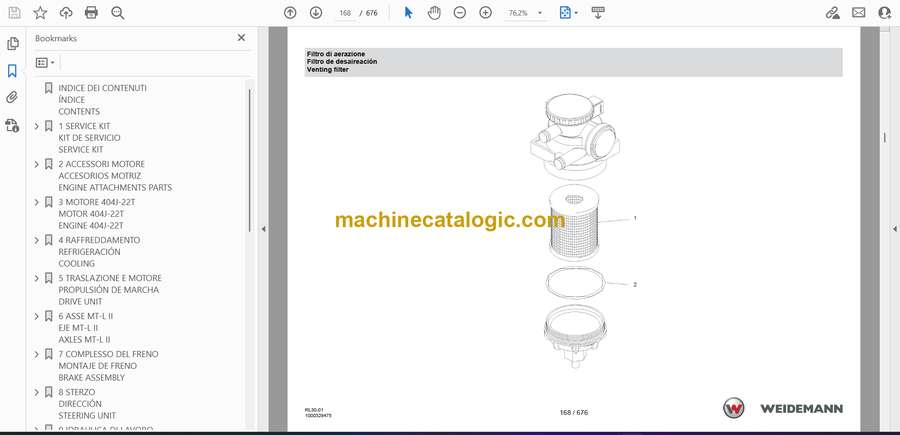Open the 4 RAFFREDDAMENTO bookmark
This screenshot has width=900, height=435.
click(x=99, y=241)
